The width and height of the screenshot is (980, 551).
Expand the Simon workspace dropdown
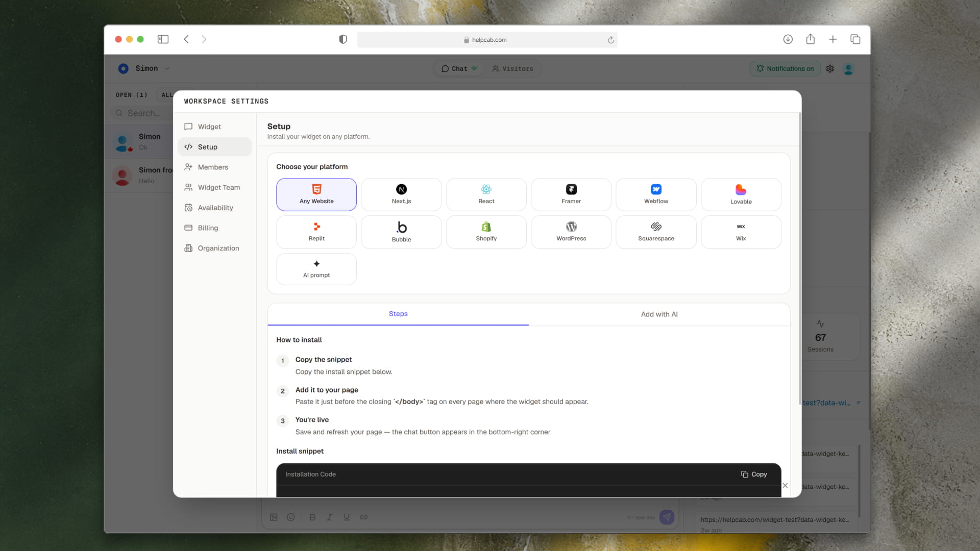144,68
